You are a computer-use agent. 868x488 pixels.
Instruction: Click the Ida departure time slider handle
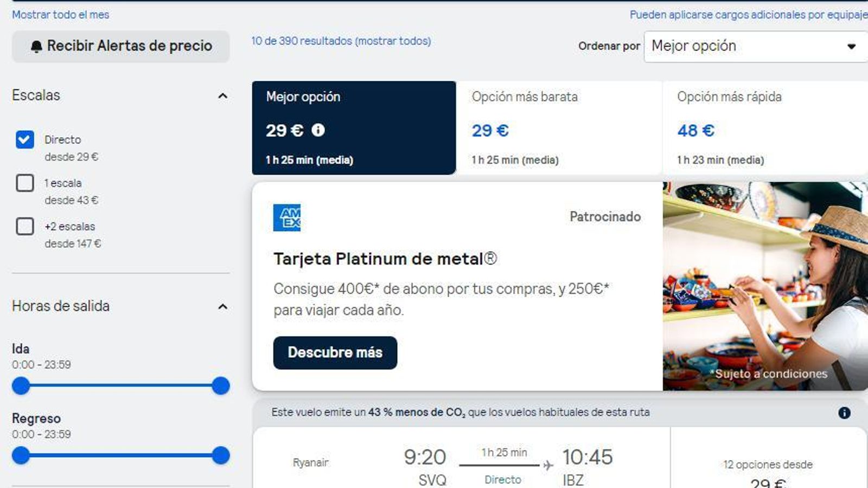[21, 387]
